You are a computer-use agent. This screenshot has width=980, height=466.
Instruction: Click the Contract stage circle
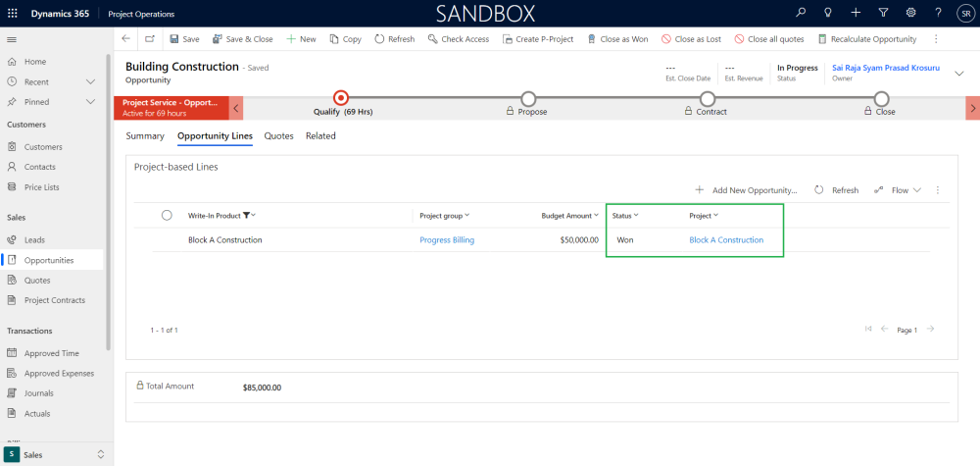pos(707,98)
